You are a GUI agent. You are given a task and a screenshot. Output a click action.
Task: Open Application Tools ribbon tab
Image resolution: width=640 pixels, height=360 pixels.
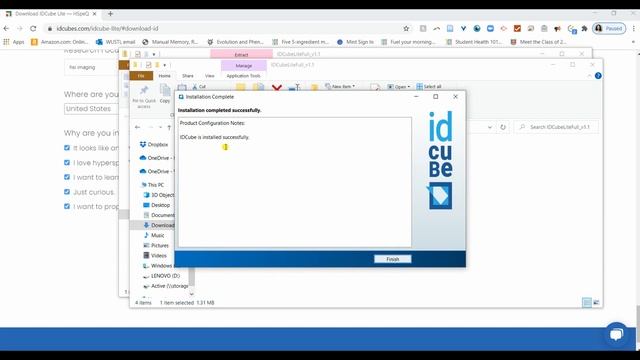tap(243, 76)
